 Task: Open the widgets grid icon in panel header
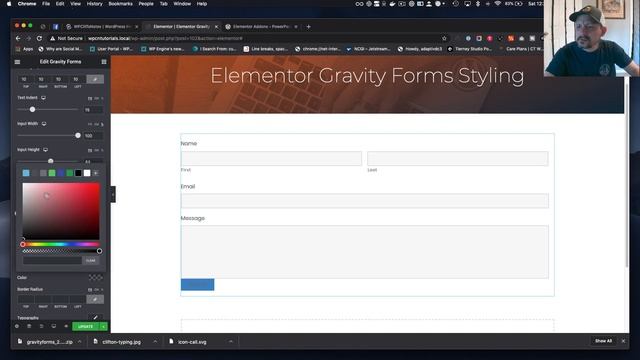click(104, 62)
